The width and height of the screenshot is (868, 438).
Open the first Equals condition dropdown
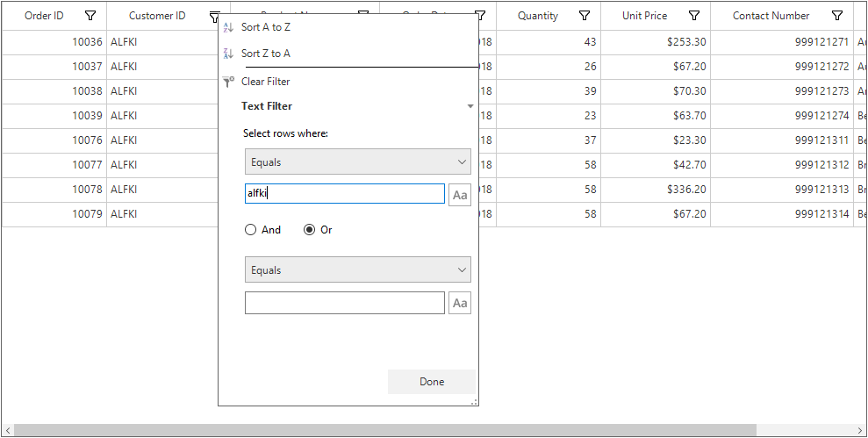click(x=357, y=162)
